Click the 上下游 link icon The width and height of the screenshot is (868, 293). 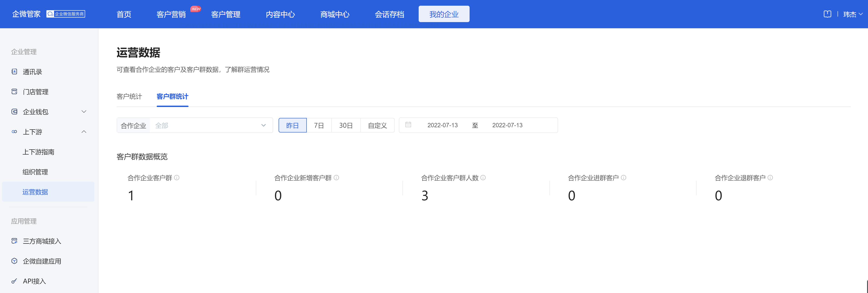[x=14, y=132]
